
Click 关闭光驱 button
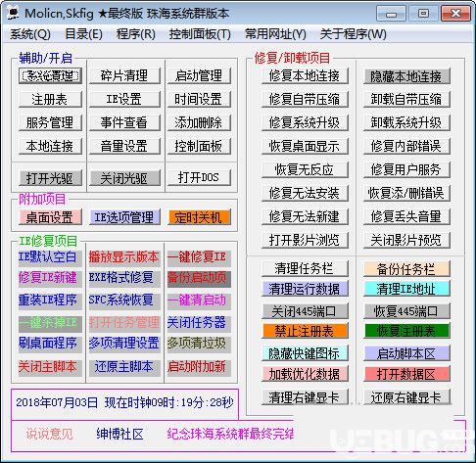[x=124, y=178]
